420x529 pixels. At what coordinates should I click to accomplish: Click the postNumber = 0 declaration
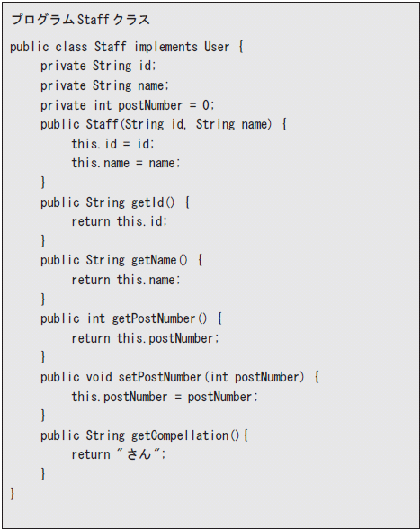pyautogui.click(x=127, y=105)
